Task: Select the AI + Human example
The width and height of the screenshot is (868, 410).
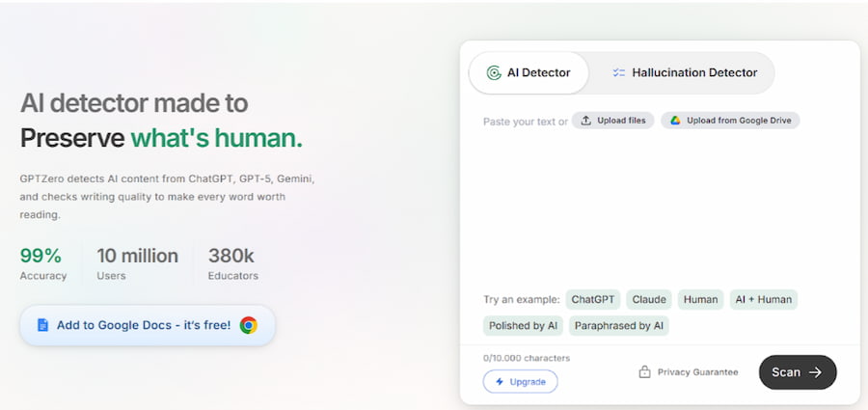Action: click(x=764, y=300)
